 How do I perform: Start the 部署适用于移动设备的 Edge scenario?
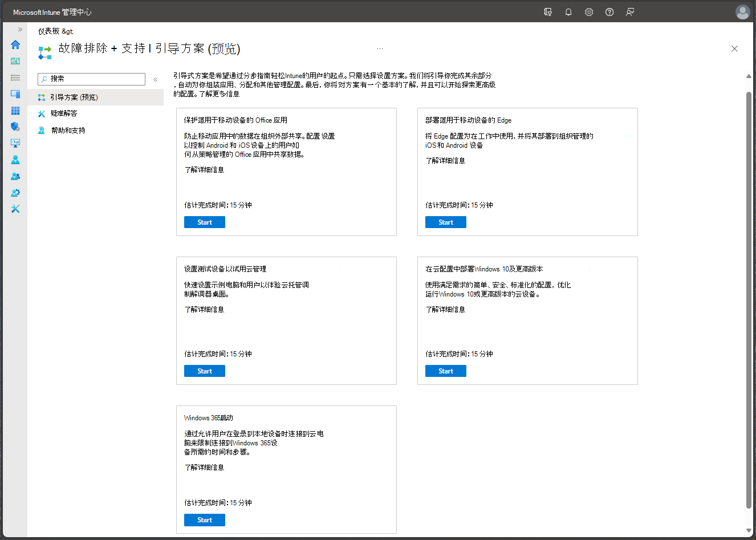[446, 222]
